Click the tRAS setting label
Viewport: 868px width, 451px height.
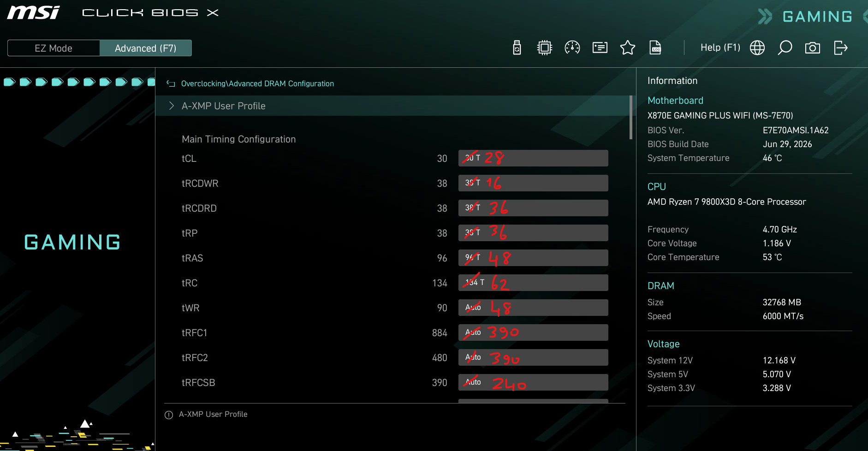[192, 258]
